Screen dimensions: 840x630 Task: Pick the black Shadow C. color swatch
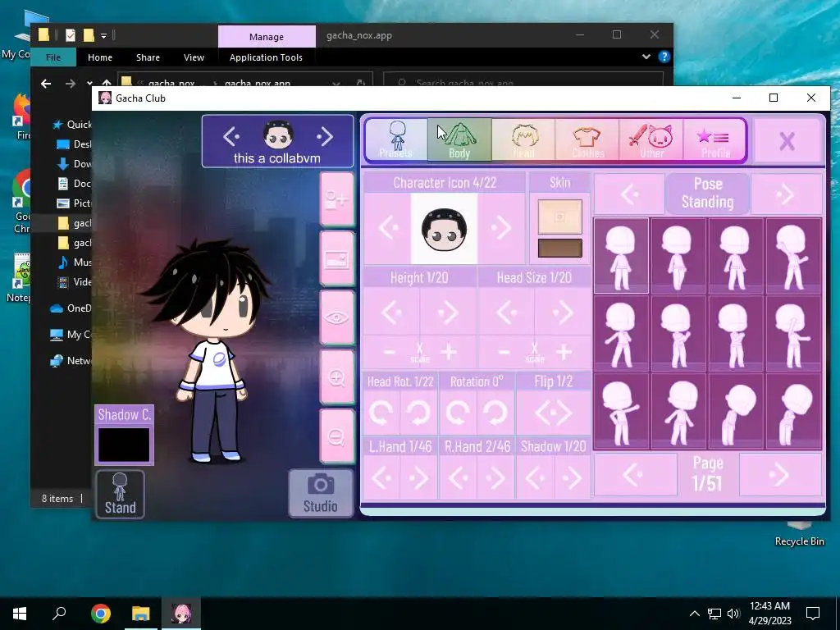tap(124, 444)
